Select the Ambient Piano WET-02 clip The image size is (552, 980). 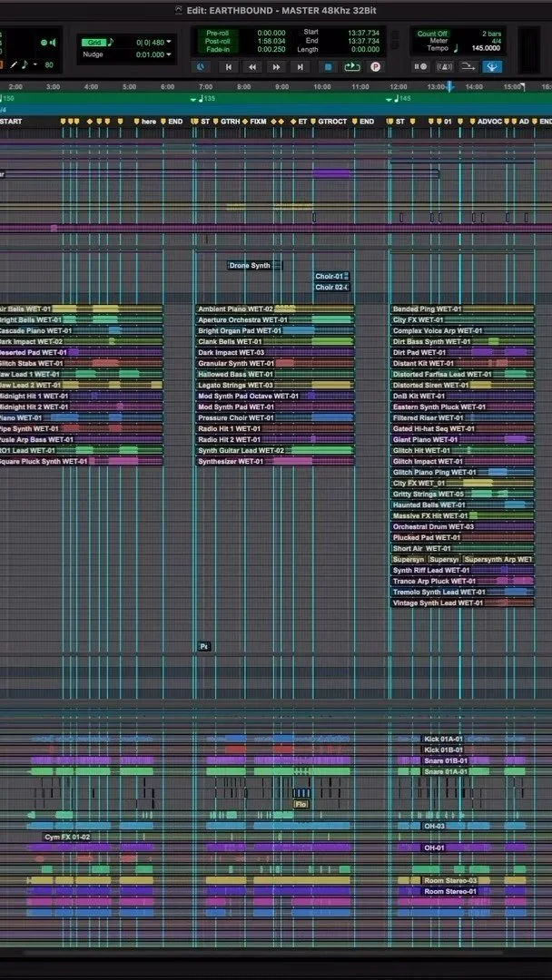[275, 309]
